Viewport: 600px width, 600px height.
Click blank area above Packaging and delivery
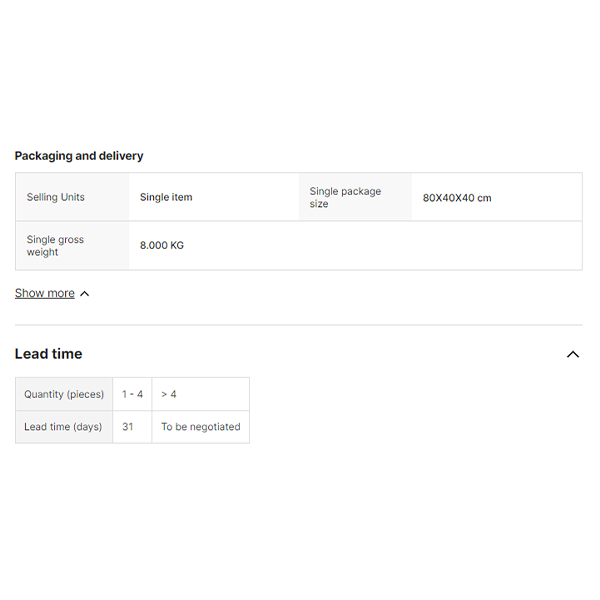[300, 80]
